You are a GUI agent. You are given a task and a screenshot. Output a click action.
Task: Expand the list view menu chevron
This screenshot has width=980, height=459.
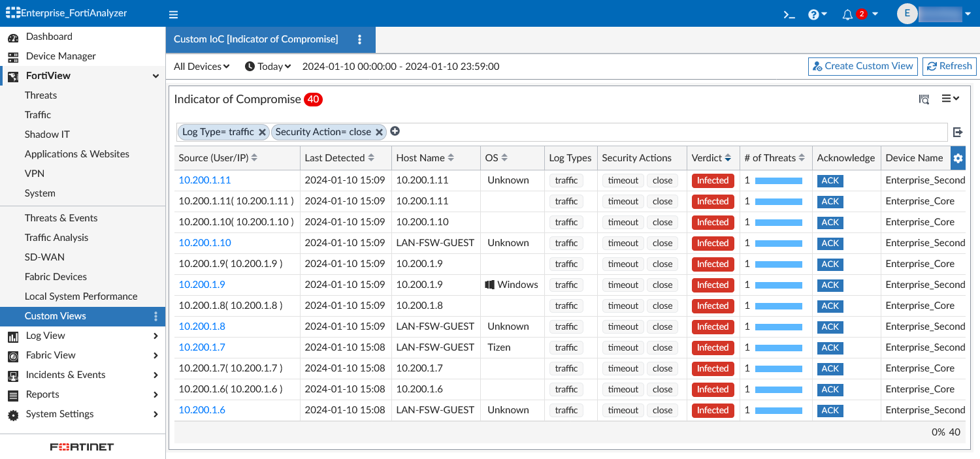(x=951, y=99)
